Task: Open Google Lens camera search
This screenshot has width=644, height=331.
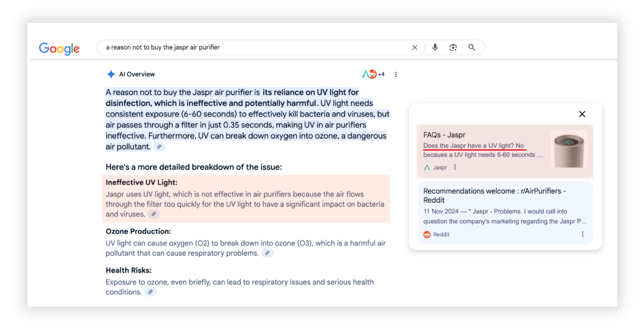Action: [x=453, y=47]
